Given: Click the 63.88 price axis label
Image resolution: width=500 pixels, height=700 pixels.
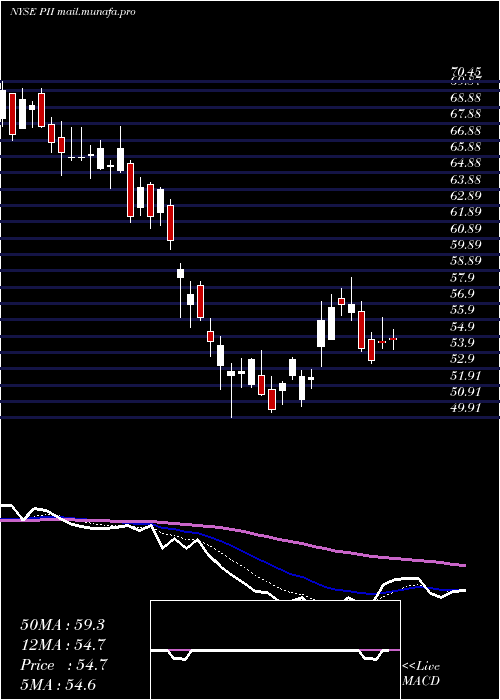Looking at the screenshot, I should click(x=466, y=179).
